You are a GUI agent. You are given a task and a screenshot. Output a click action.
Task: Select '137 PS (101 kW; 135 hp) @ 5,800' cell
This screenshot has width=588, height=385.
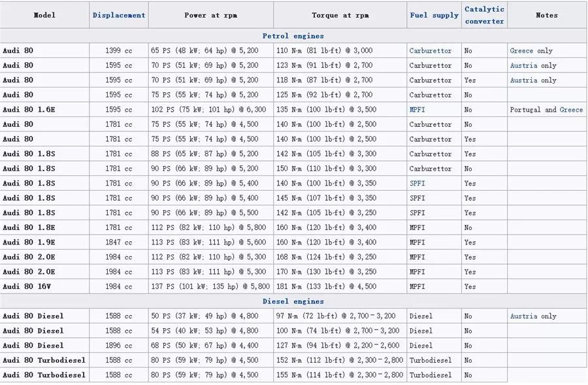pyautogui.click(x=211, y=286)
